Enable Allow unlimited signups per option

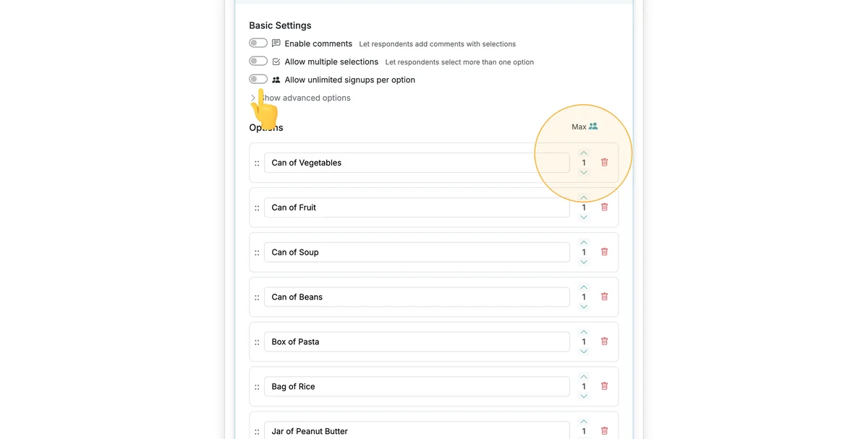pos(258,80)
